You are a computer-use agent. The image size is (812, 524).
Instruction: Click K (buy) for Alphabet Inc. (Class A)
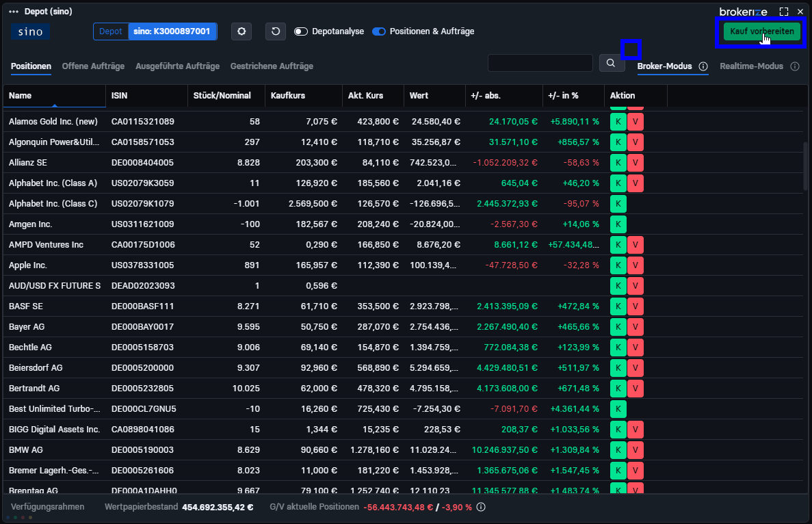(618, 183)
